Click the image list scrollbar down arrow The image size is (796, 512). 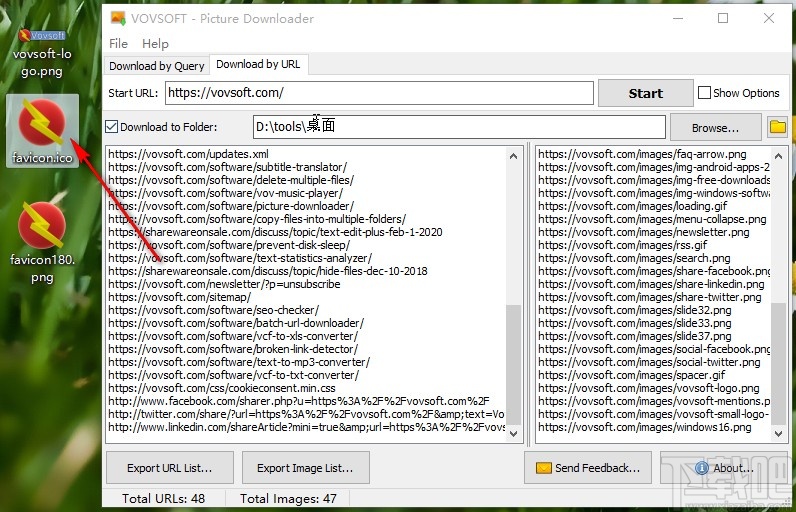[778, 433]
